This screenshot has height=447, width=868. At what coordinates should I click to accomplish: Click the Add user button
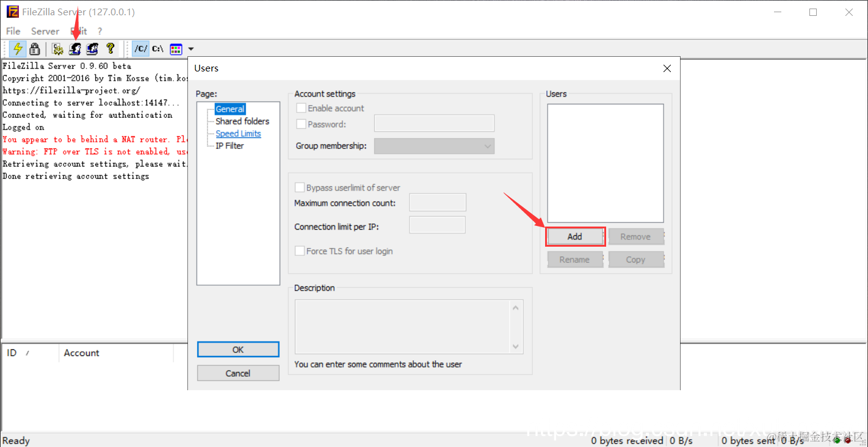click(574, 237)
